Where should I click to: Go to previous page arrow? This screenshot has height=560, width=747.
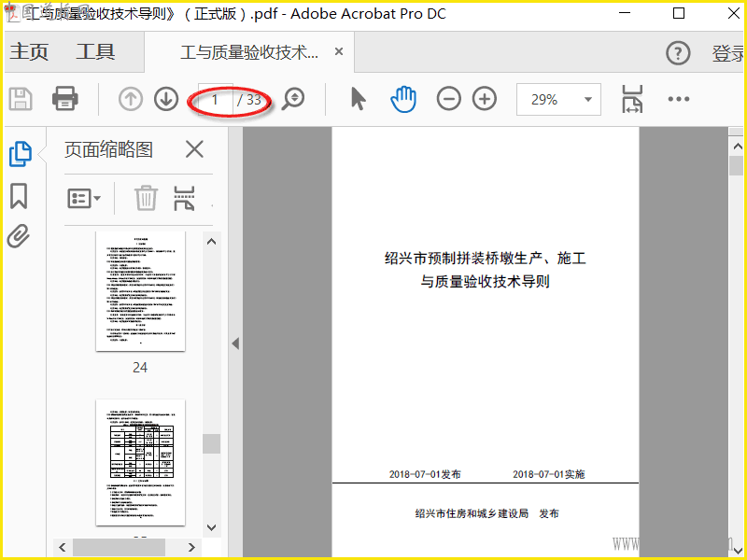point(131,100)
